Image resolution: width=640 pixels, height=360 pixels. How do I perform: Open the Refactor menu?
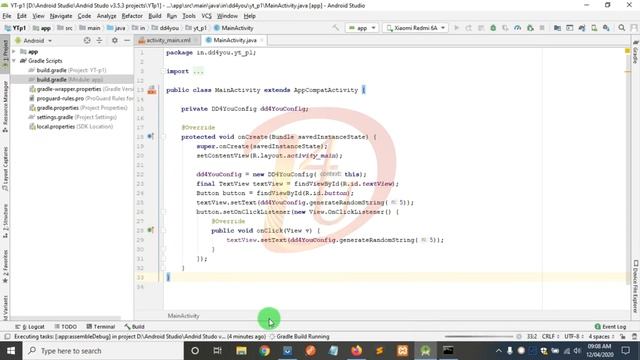[x=132, y=16]
